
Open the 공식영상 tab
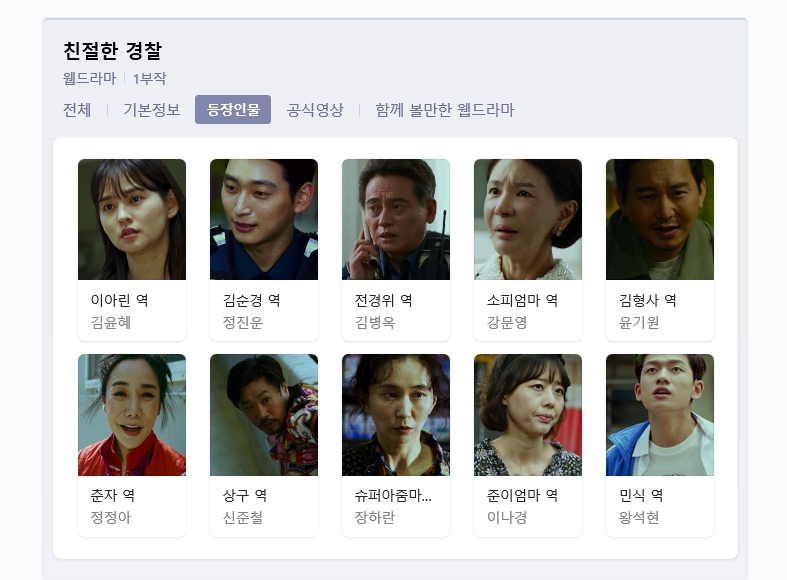(x=315, y=109)
